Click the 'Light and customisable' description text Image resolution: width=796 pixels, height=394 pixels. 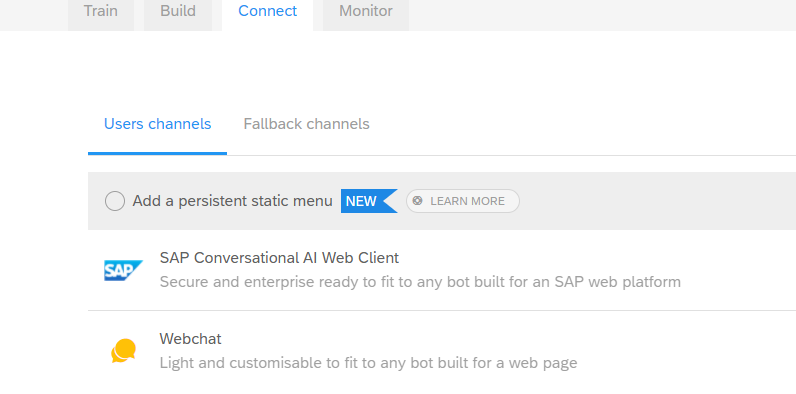(x=368, y=363)
